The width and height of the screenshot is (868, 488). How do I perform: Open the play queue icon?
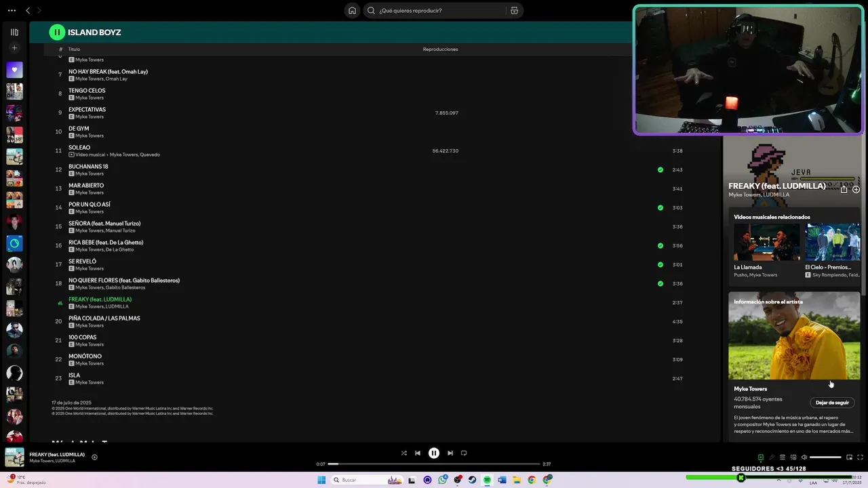point(782,457)
